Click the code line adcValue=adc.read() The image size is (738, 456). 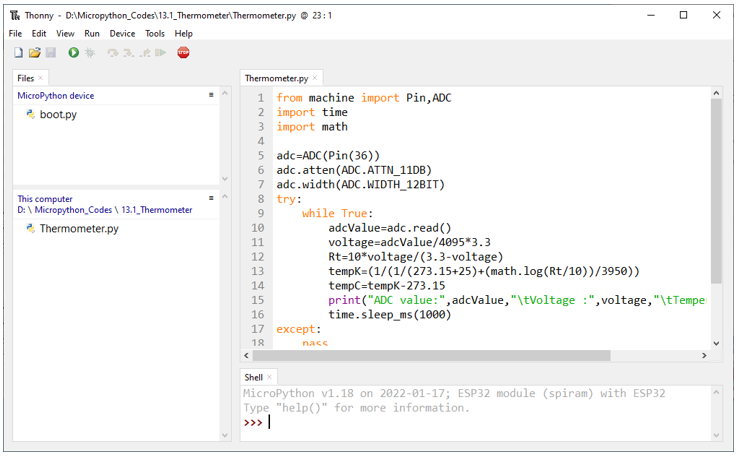click(390, 228)
